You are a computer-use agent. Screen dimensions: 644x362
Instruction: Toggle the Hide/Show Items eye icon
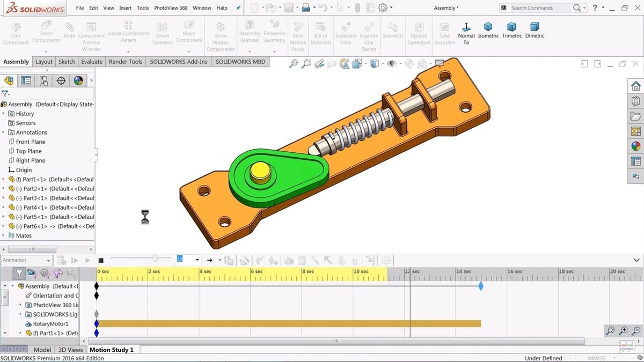click(392, 64)
